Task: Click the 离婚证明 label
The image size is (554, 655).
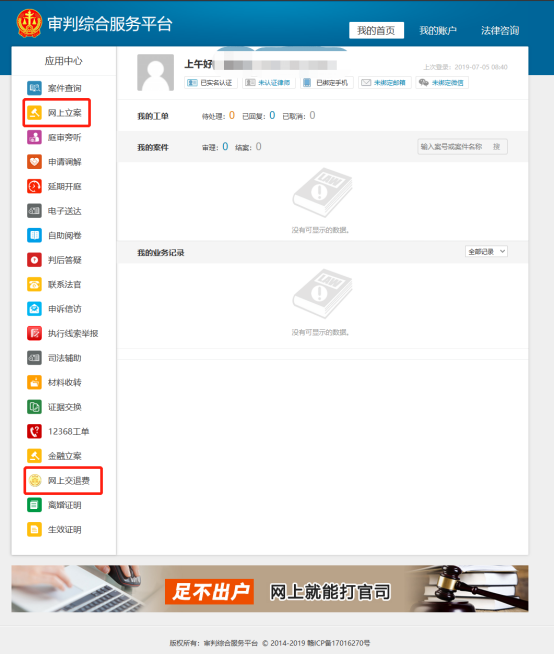Action: point(65,505)
